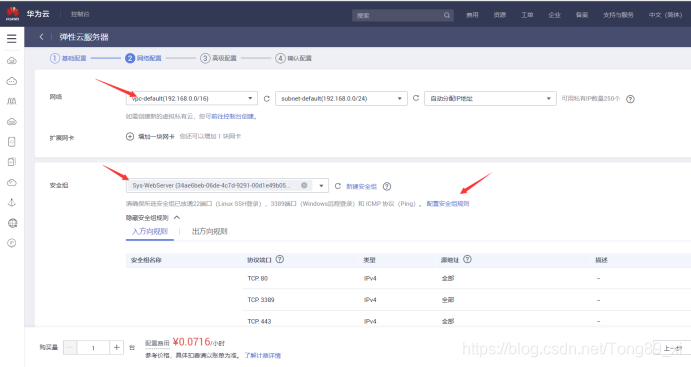Click the TCP: 3389 rule cell
Screen dimensions: 691x367
tap(261, 300)
